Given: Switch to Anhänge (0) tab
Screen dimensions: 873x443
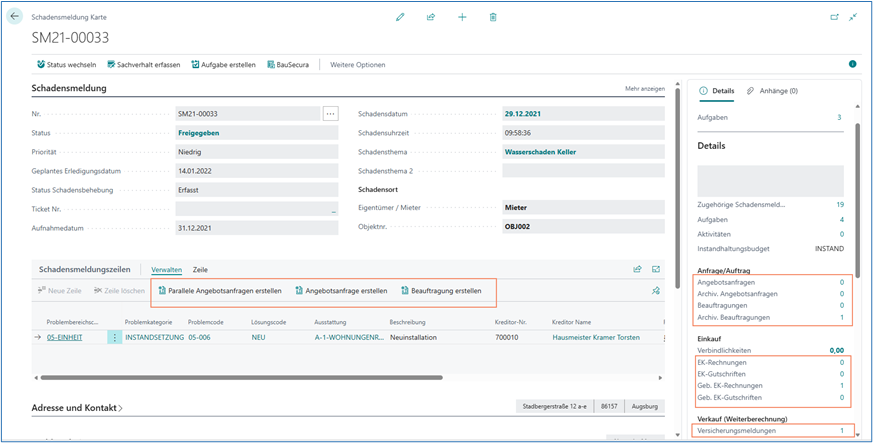Looking at the screenshot, I should (x=772, y=91).
